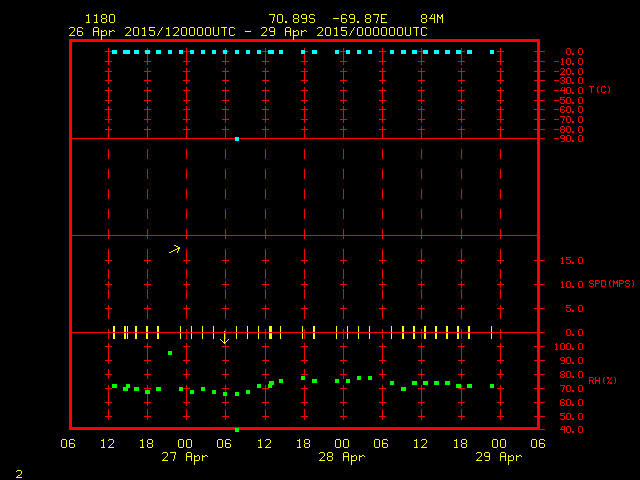Click the RH(%) humidity axis label
This screenshot has height=480, width=640.
tap(600, 380)
